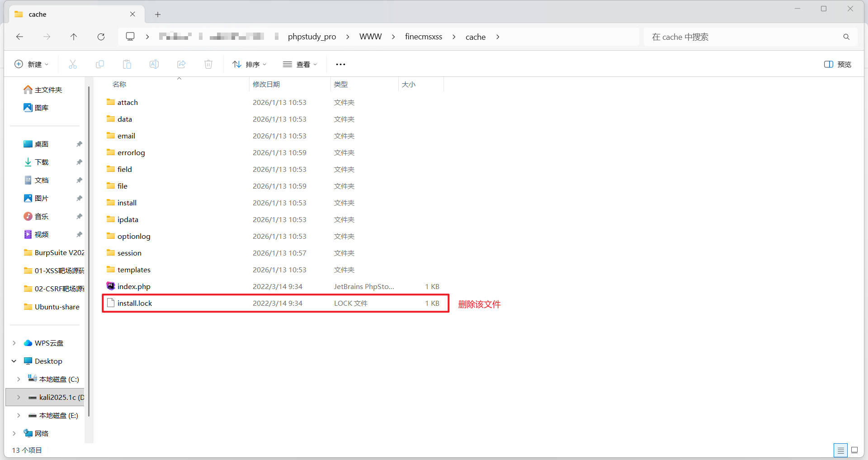Click the Share icon in toolbar

[181, 64]
